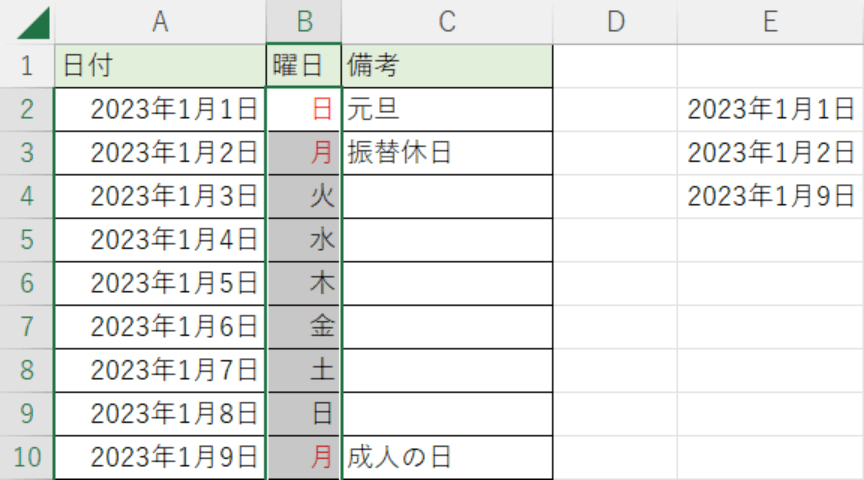
Task: Select row 1 header
Action: [26, 66]
